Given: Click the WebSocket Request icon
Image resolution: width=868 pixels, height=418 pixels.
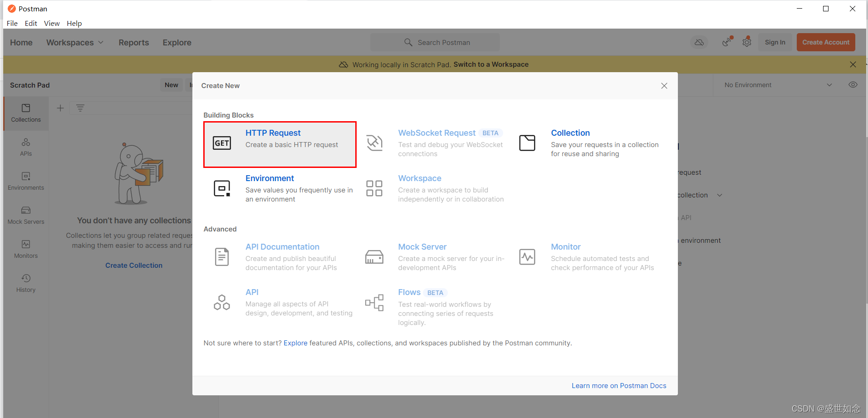Looking at the screenshot, I should click(x=374, y=143).
